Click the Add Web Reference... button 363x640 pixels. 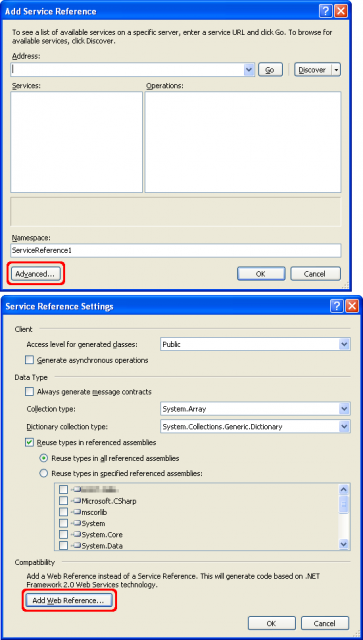tap(69, 600)
